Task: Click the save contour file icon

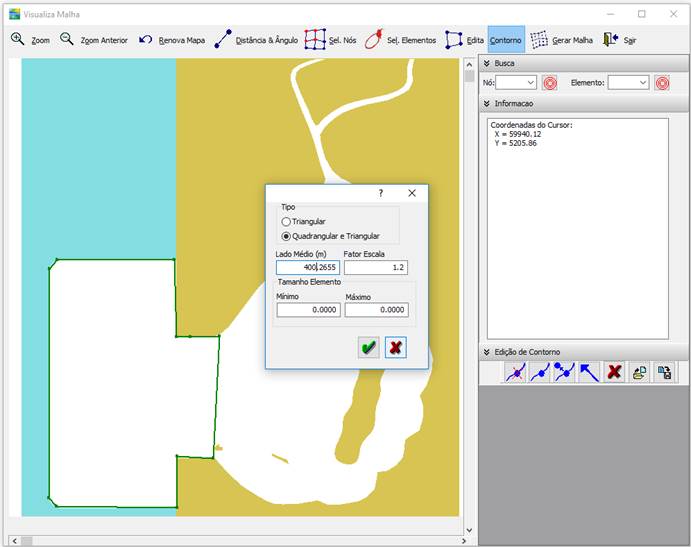Action: click(664, 373)
